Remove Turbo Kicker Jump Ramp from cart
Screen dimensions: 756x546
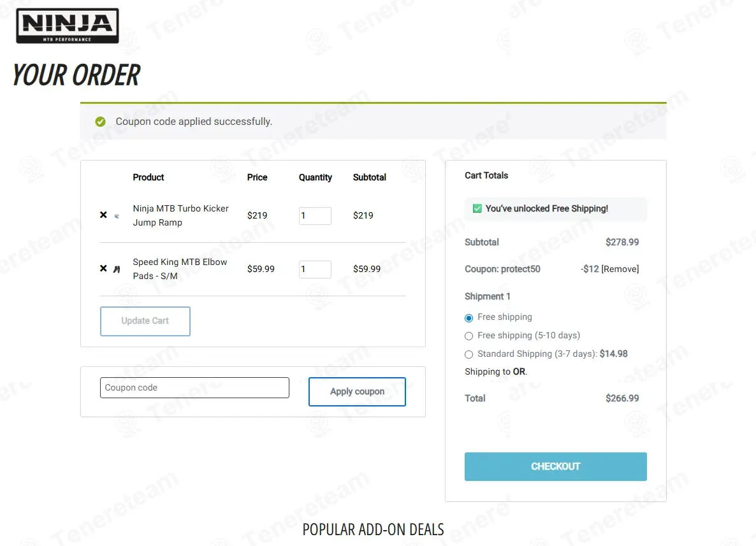pos(103,215)
